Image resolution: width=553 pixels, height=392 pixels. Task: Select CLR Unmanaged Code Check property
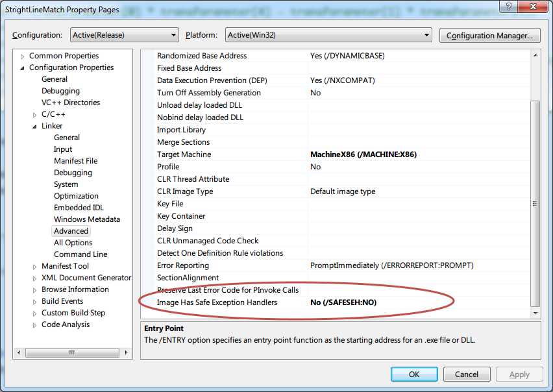[208, 241]
